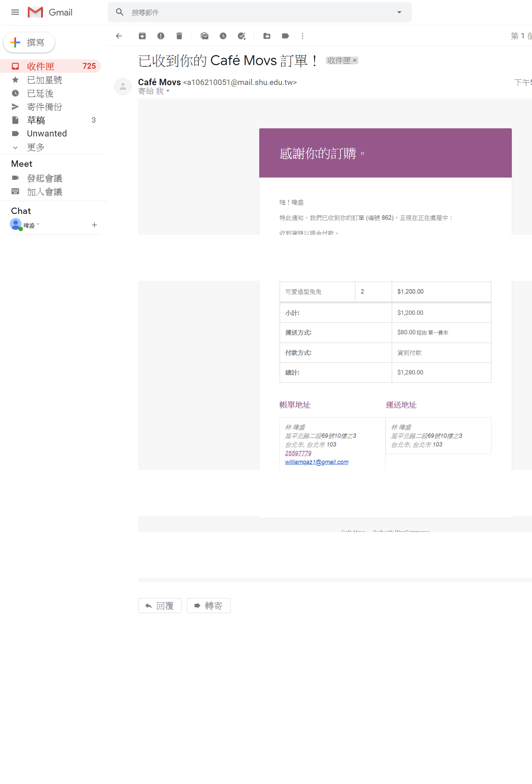The height and width of the screenshot is (784, 532).
Task: Mark the email as unread
Action: pyautogui.click(x=204, y=36)
